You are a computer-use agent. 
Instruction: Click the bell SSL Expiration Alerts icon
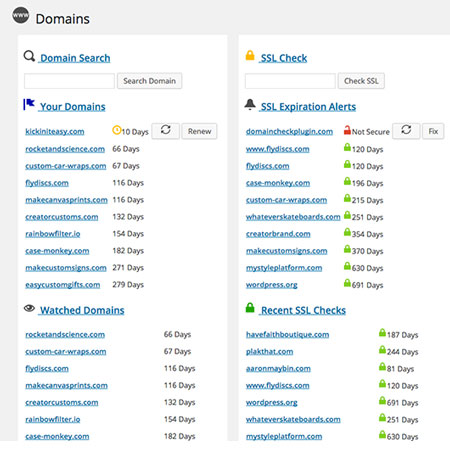(250, 104)
